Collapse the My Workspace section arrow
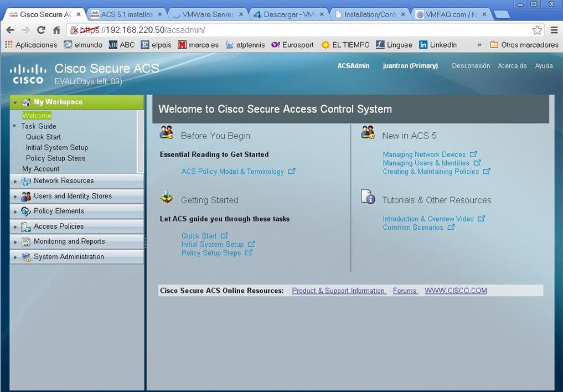Image resolution: width=563 pixels, height=392 pixels. coord(15,102)
